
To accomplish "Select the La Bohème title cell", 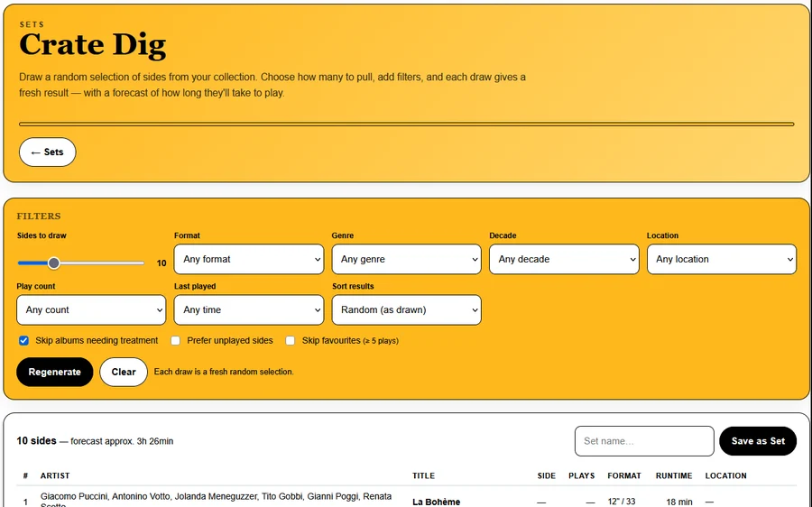I will (436, 502).
